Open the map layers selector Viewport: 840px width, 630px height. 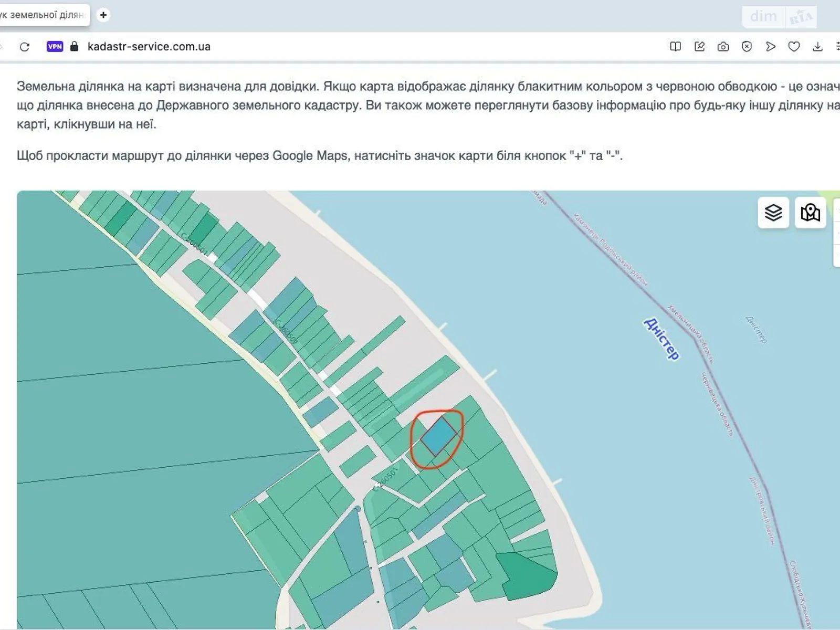point(773,213)
